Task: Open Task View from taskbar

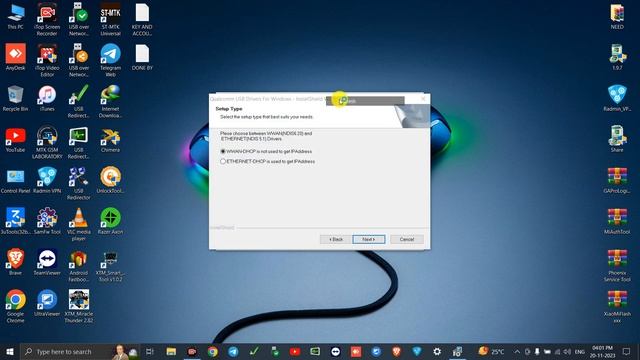Action: pos(150,351)
